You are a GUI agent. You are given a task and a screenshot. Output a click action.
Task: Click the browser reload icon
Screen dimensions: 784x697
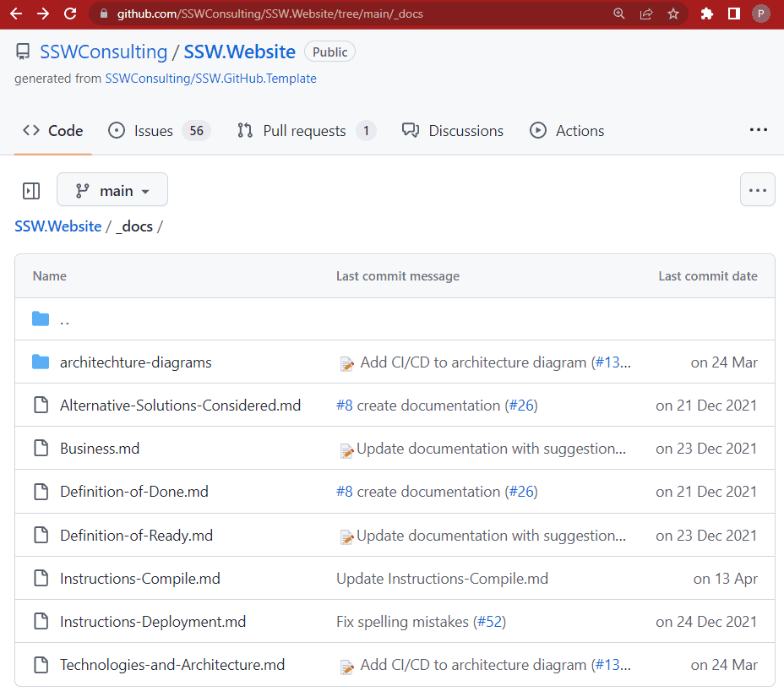coord(70,14)
